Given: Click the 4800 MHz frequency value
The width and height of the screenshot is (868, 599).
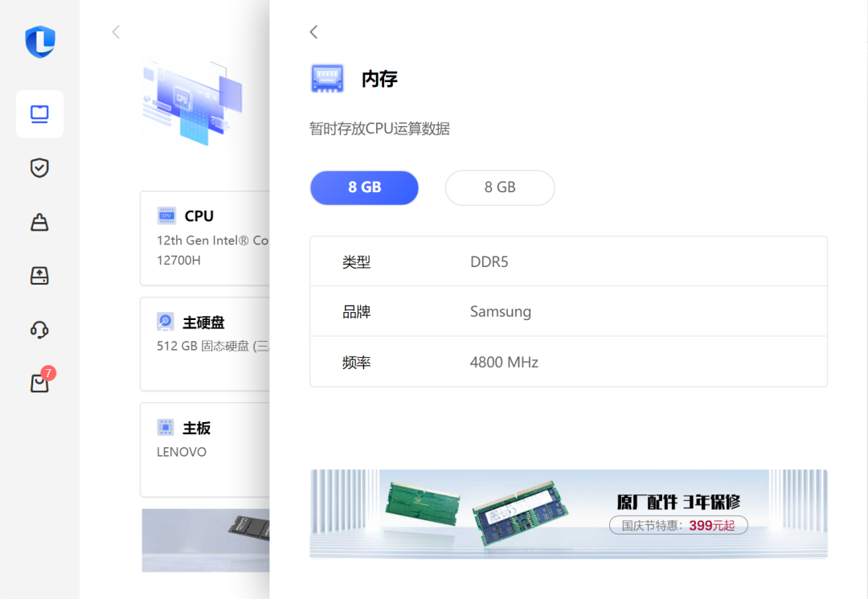Looking at the screenshot, I should click(504, 362).
